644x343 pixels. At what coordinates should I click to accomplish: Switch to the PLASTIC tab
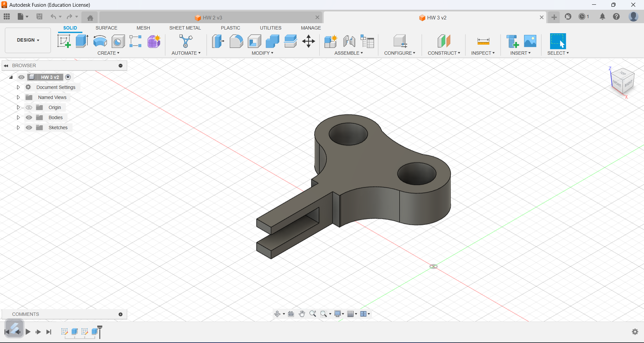tap(230, 28)
